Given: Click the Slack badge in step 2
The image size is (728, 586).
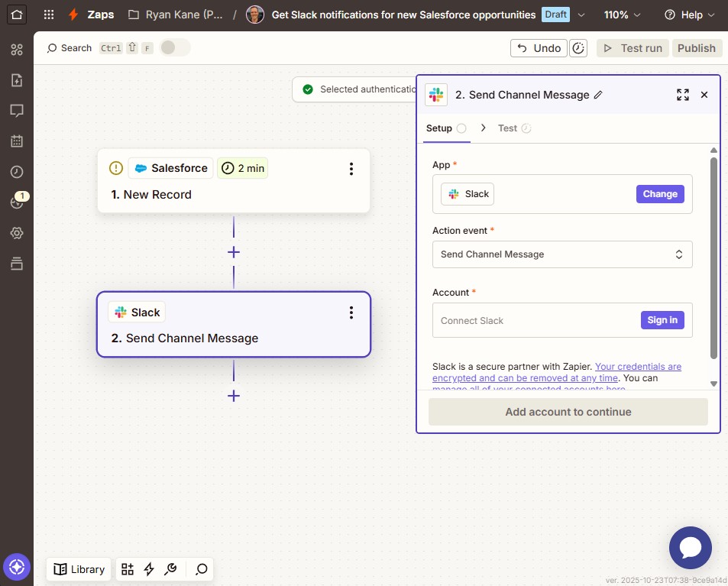Looking at the screenshot, I should coord(137,312).
